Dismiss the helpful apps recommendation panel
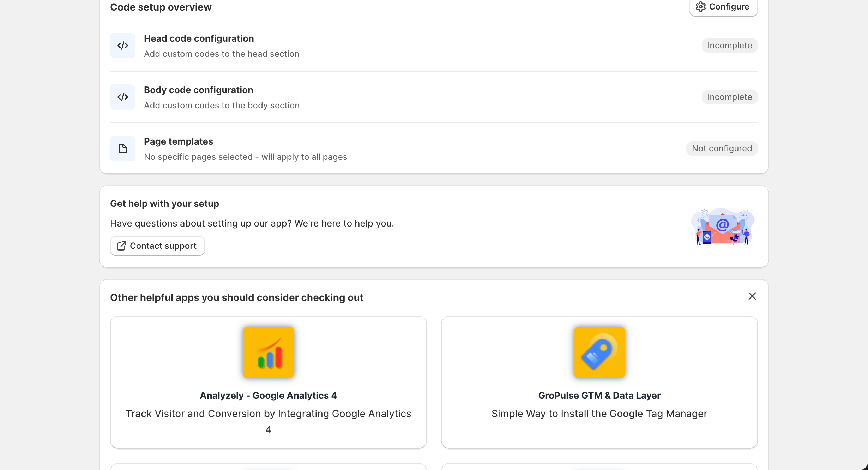The height and width of the screenshot is (470, 868). 752,296
